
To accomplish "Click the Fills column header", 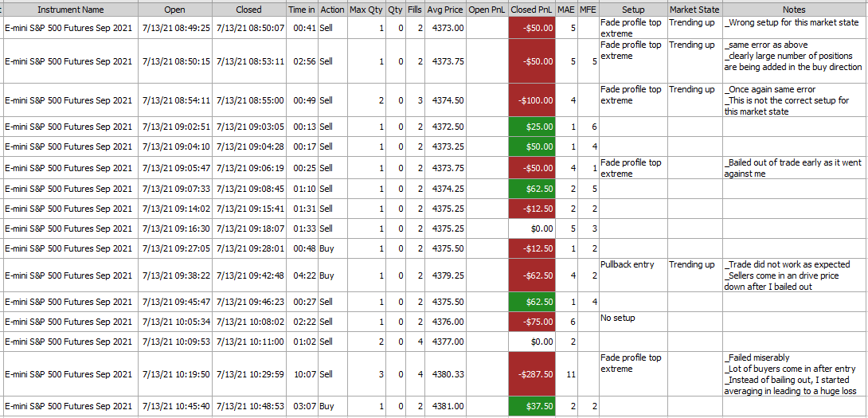I will (x=414, y=10).
